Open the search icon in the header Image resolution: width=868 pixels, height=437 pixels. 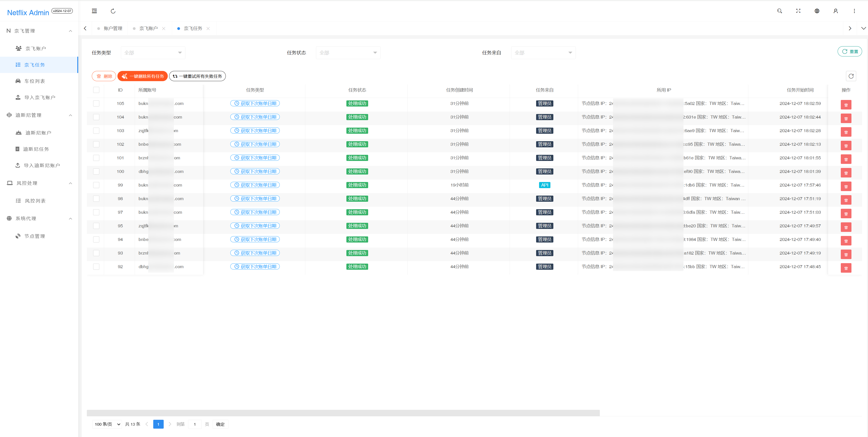[779, 11]
